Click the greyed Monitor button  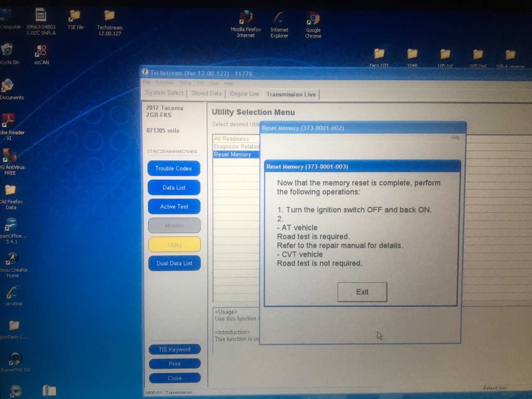point(174,226)
